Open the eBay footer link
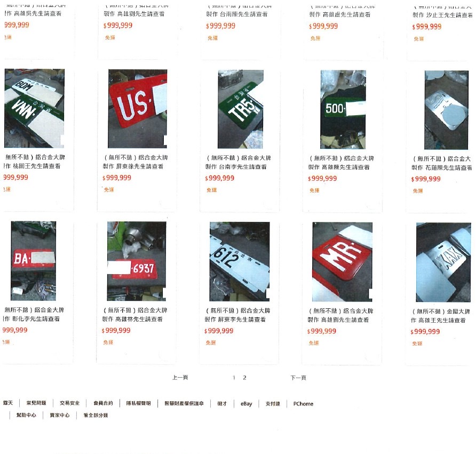 pyautogui.click(x=246, y=404)
